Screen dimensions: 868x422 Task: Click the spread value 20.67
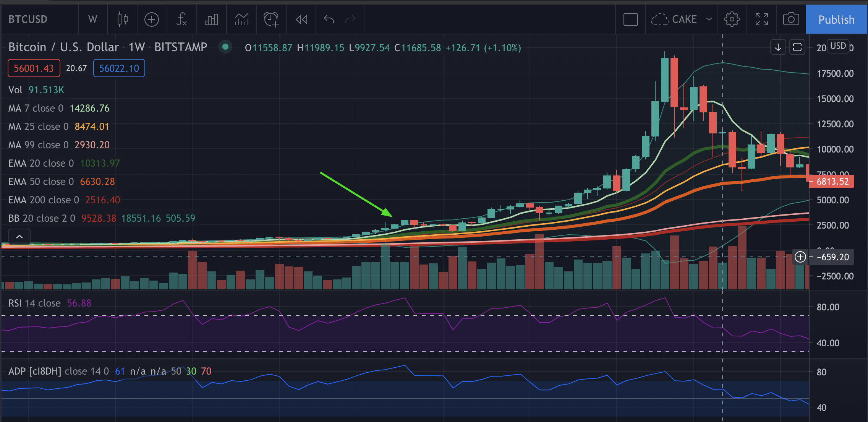tap(76, 68)
